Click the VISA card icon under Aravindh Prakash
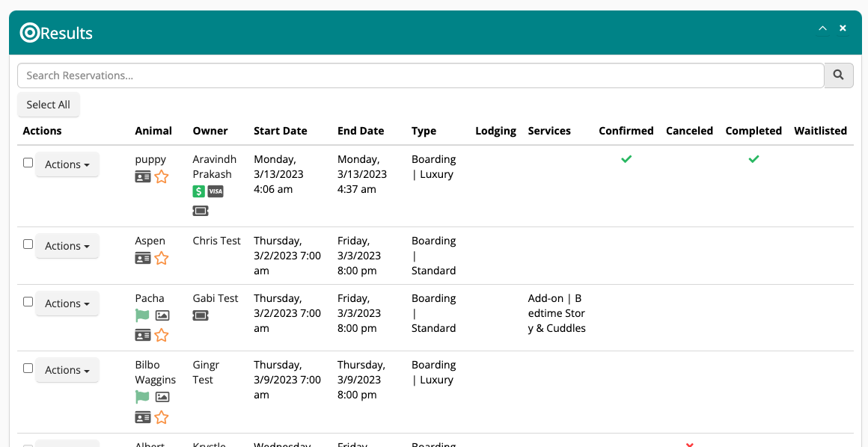Image resolution: width=868 pixels, height=447 pixels. (x=216, y=191)
